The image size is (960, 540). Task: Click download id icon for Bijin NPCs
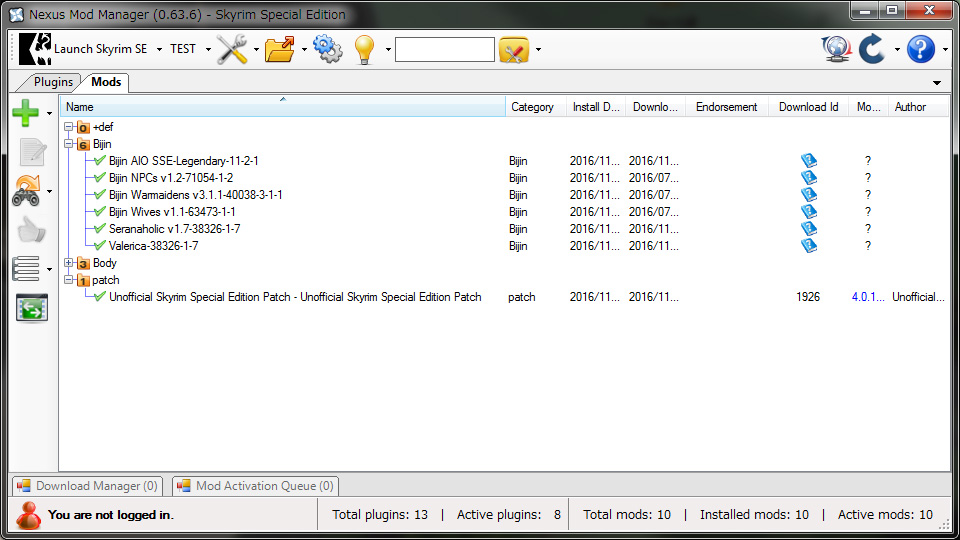pyautogui.click(x=809, y=178)
